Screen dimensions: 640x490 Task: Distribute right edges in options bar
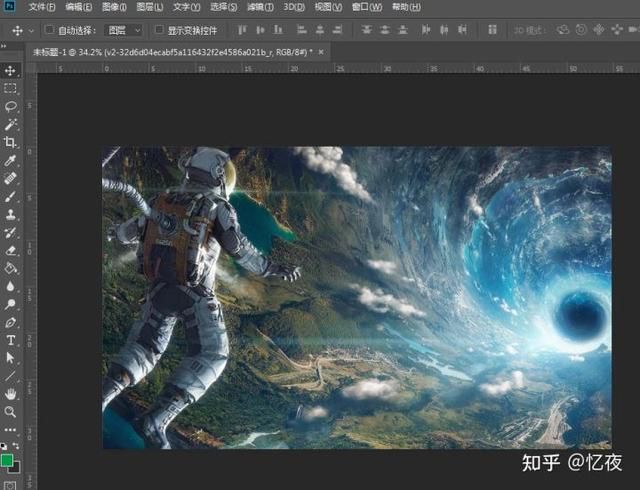click(x=462, y=30)
